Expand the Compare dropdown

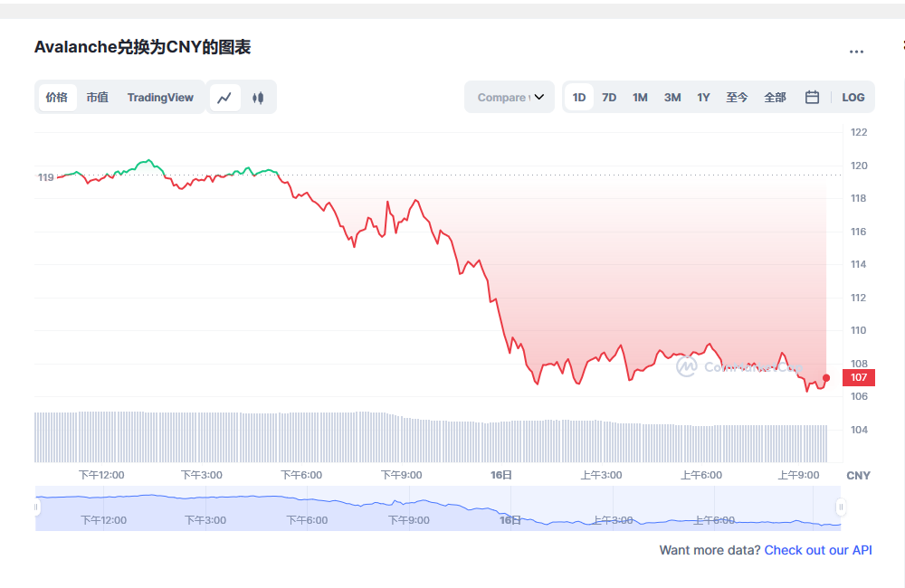coord(510,98)
